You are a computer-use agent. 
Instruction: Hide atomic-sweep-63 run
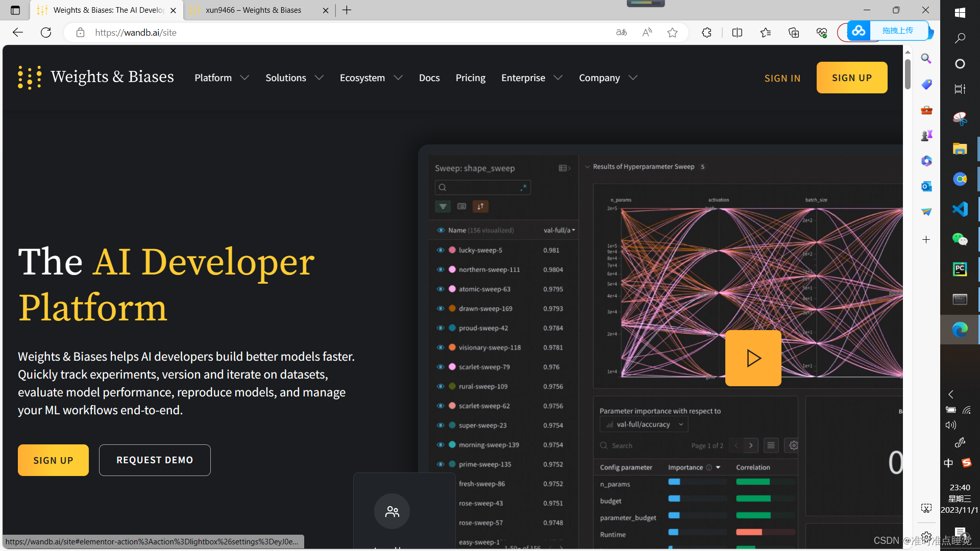[x=440, y=289]
